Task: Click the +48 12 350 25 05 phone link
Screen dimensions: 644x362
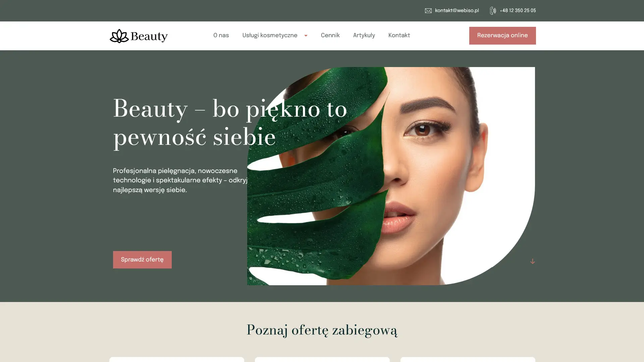Action: tap(518, 11)
